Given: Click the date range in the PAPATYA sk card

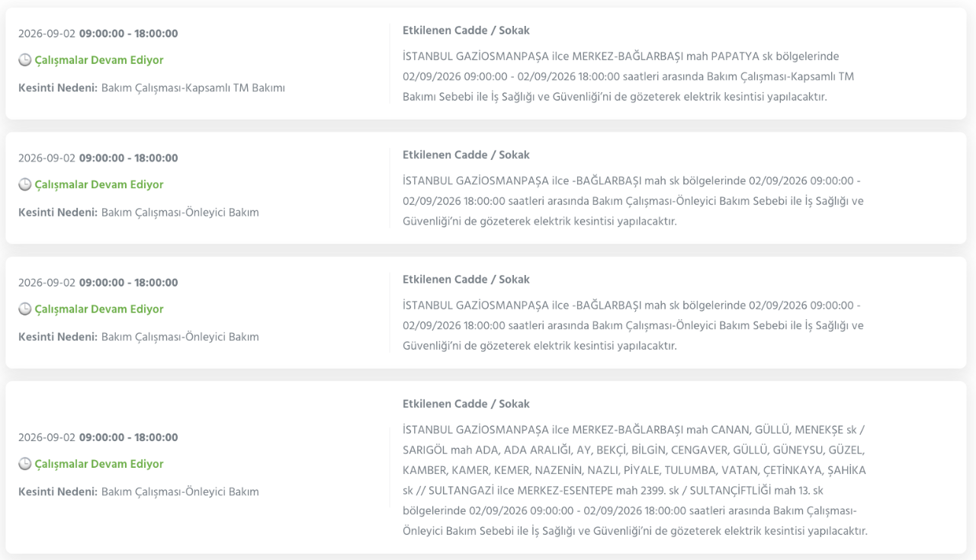Looking at the screenshot, I should coord(98,34).
